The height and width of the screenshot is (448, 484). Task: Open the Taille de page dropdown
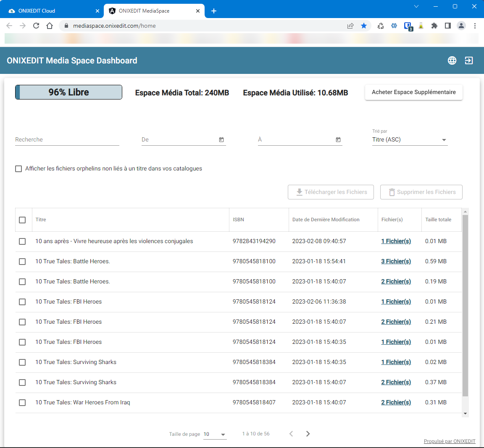pyautogui.click(x=215, y=434)
